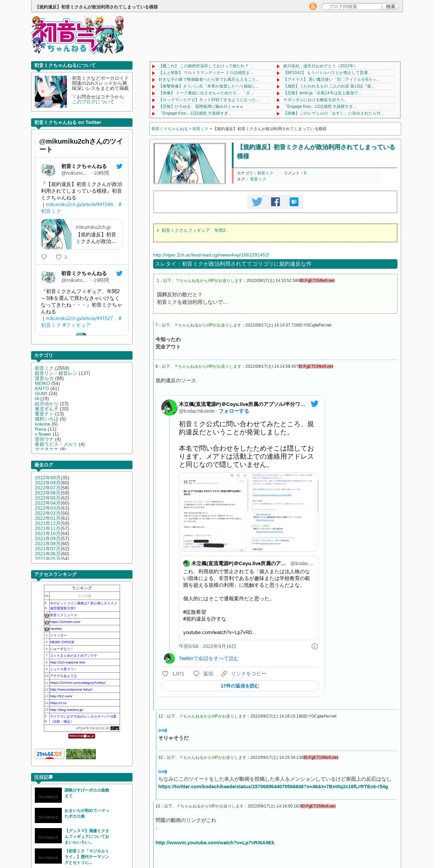The image size is (434, 868).
Task: Open Twitter bird icon in embedded tweet
Action: [x=314, y=404]
